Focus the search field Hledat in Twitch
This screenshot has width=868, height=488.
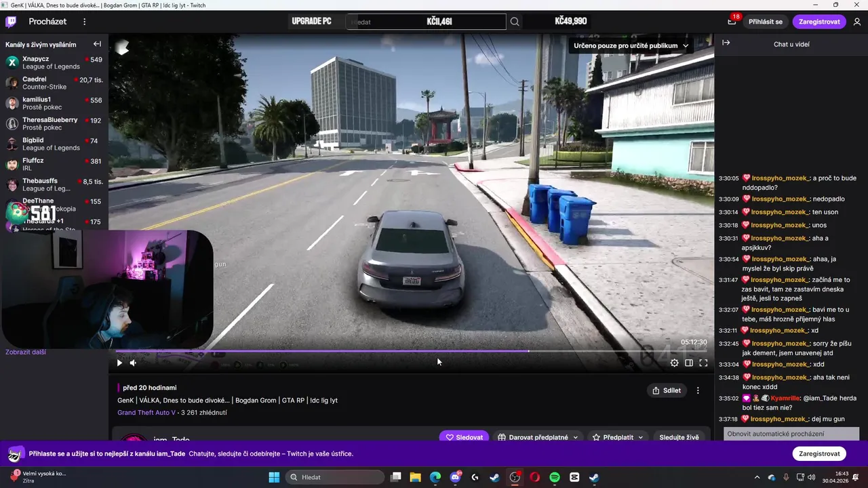[426, 22]
